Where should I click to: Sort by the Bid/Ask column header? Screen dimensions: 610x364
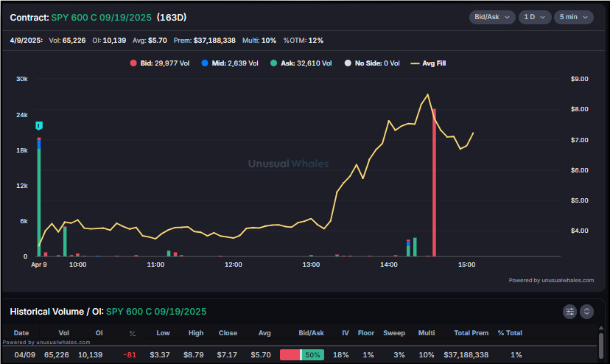click(311, 333)
